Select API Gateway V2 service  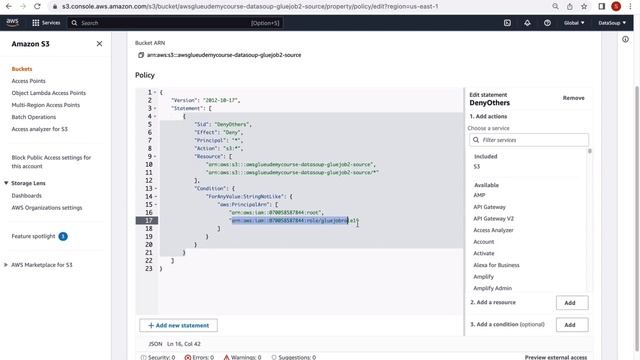[x=493, y=218]
